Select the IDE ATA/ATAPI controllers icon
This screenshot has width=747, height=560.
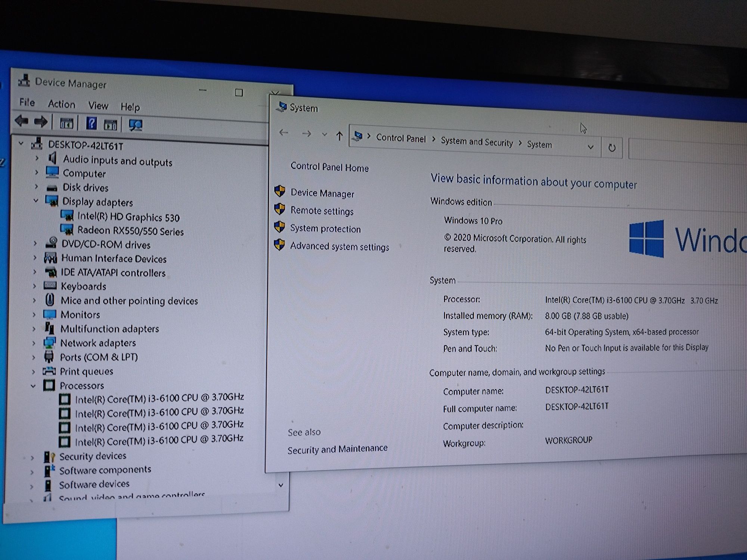[x=50, y=272]
